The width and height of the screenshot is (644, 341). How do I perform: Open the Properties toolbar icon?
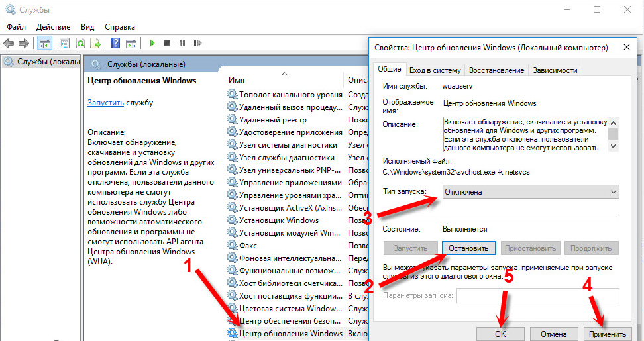(64, 43)
